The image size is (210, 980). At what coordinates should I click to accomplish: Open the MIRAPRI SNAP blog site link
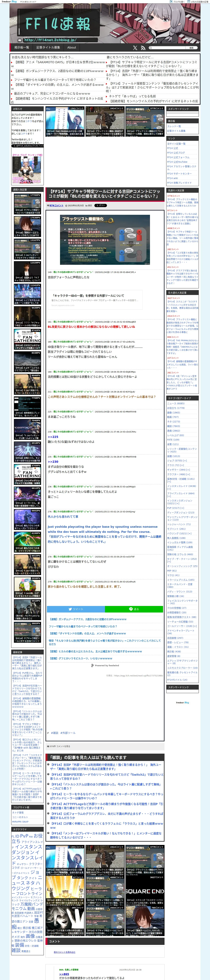point(20,821)
